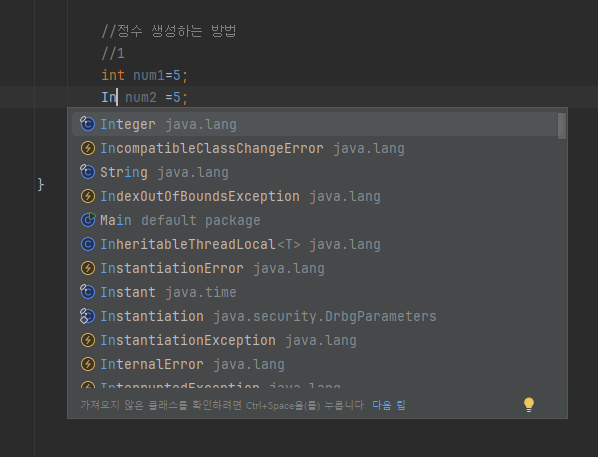
Task: Click the class icon beside InheritableThreadLocal
Action: [88, 244]
